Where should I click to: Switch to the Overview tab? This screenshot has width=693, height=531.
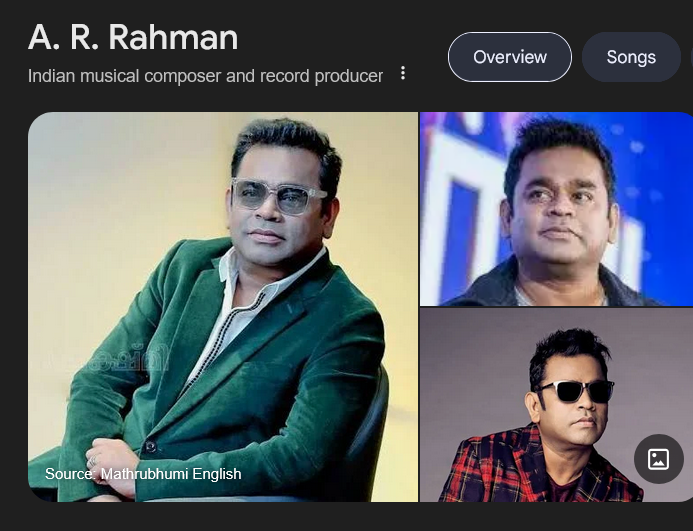point(510,57)
